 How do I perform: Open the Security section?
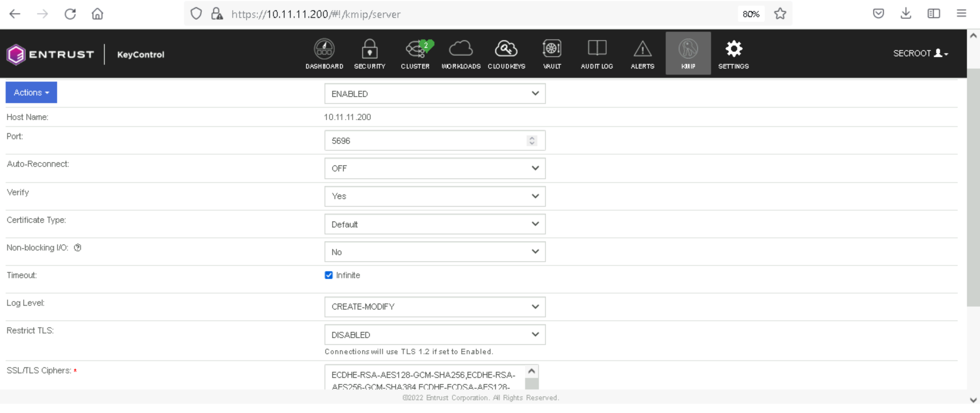point(369,54)
